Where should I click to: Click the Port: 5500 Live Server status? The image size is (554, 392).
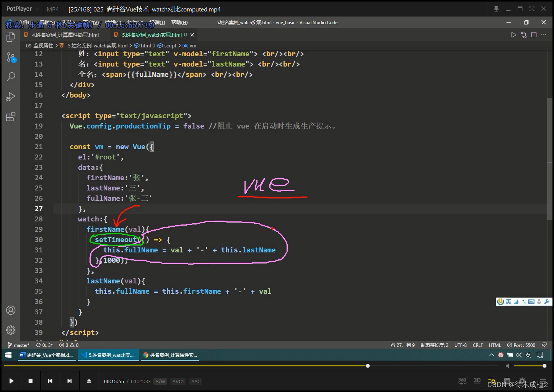pos(521,345)
